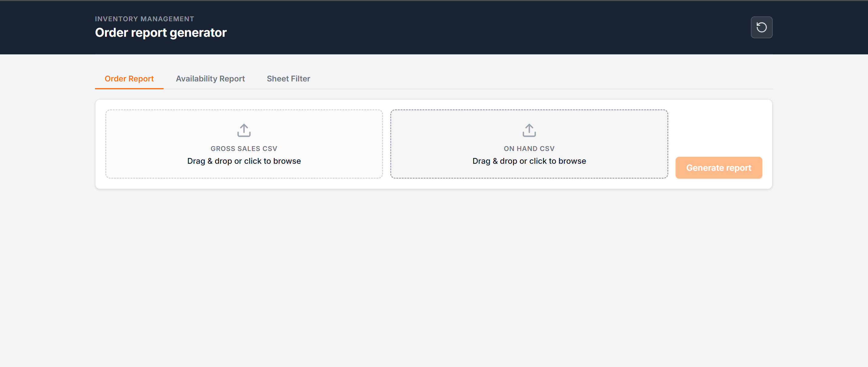This screenshot has height=367, width=868.
Task: Click the INVENTORY MANAGEMENT header label
Action: tap(144, 19)
